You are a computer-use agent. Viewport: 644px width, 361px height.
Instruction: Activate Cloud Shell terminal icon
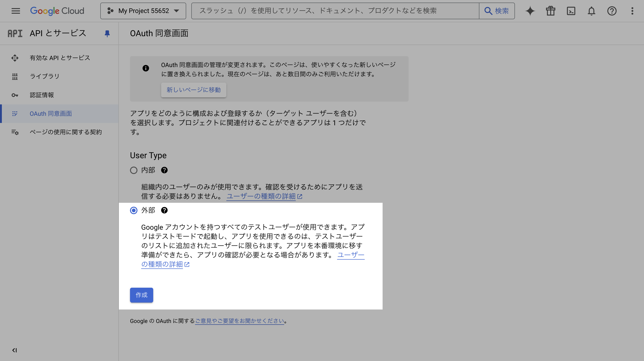571,11
